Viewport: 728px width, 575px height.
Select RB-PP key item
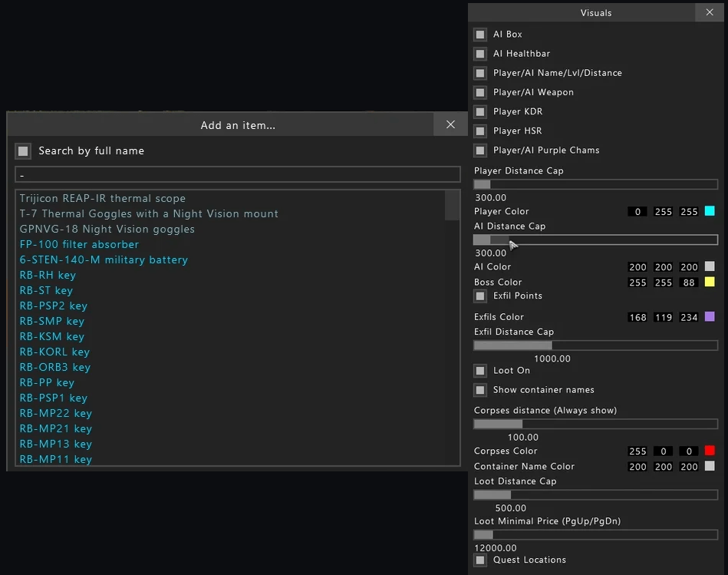47,382
